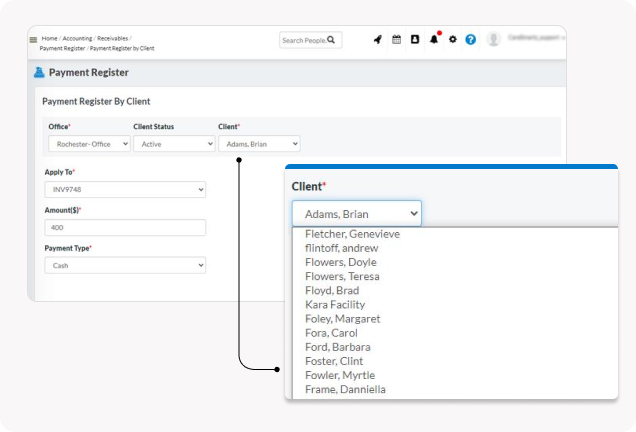This screenshot has width=636, height=432.
Task: Go to Receivables in the breadcrumb
Action: tap(113, 38)
